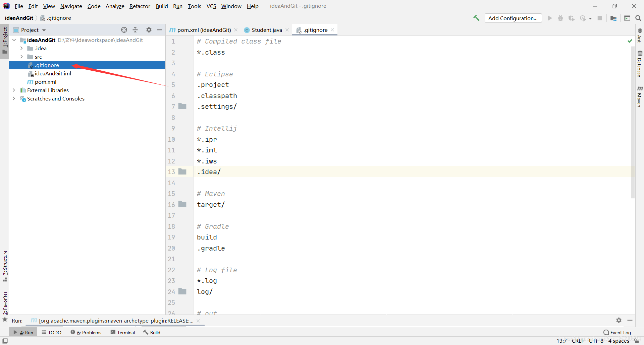Click the Run Anything window icon
The height and width of the screenshot is (345, 644).
point(627,18)
